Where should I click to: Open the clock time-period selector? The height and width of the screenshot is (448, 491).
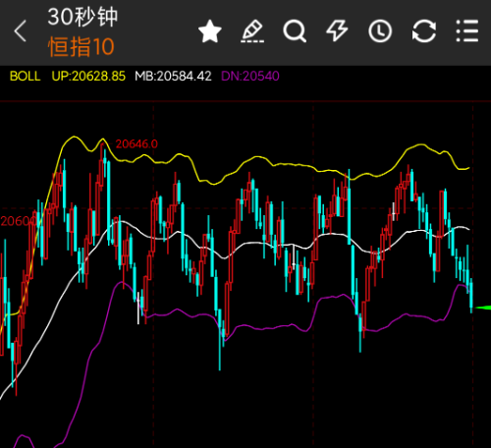coord(380,31)
